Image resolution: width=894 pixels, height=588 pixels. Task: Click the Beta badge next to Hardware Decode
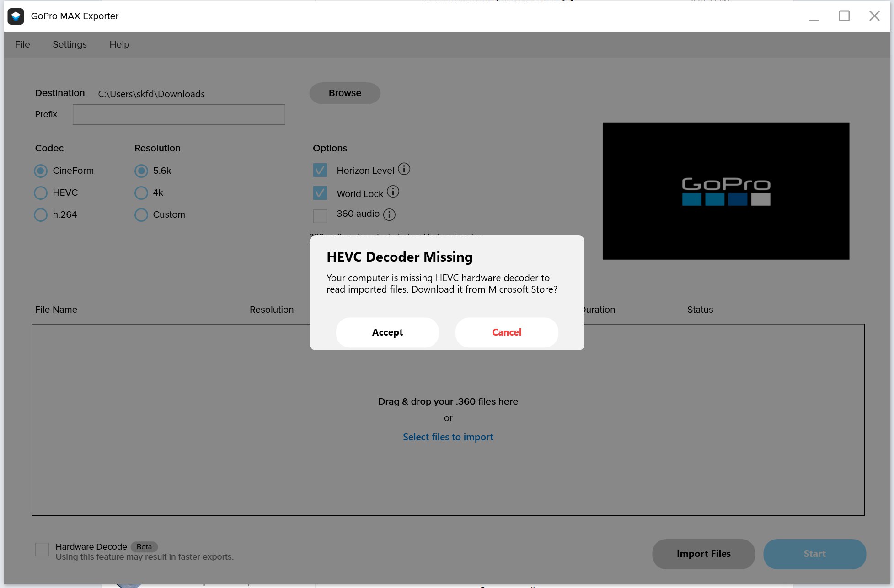144,547
